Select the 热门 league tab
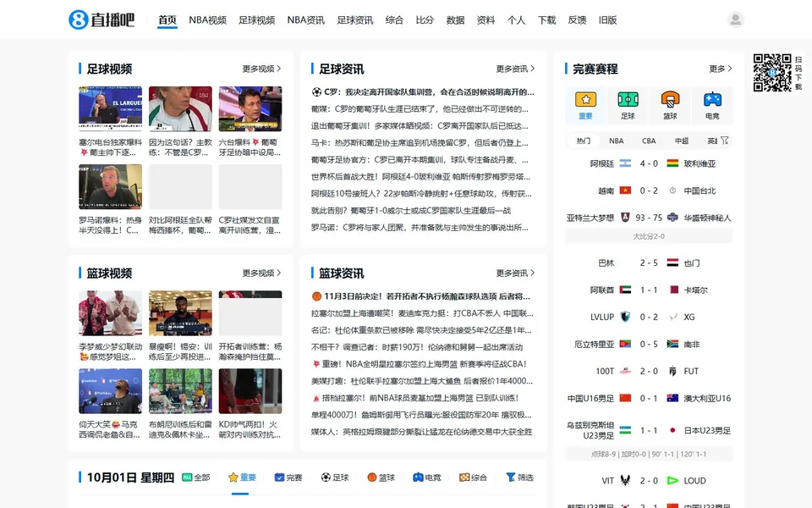This screenshot has width=812, height=508. click(x=583, y=141)
